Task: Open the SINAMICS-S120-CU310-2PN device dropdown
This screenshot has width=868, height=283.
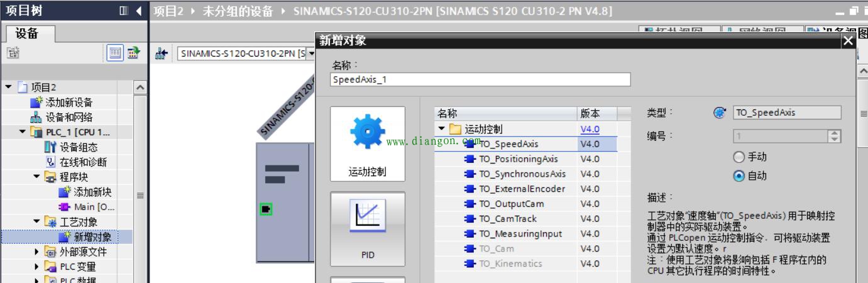Action: [x=311, y=54]
